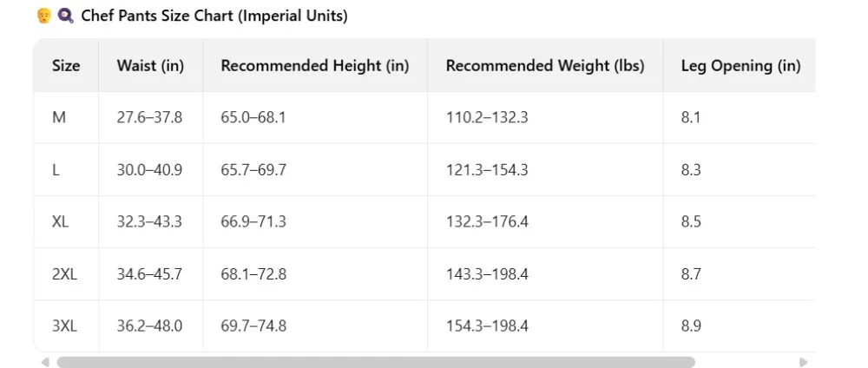Click the waist value 30.0–40.9 for size L

(149, 170)
